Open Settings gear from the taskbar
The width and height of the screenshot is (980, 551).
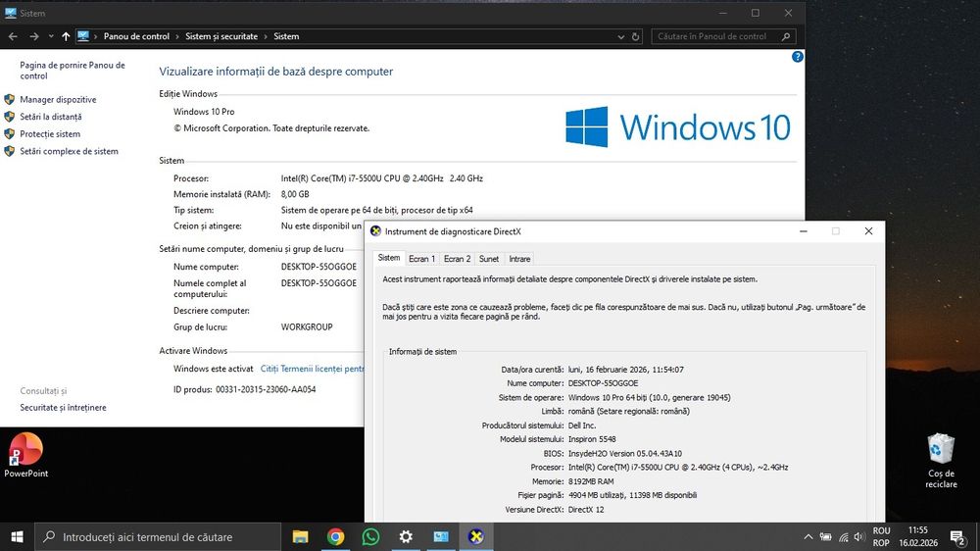pos(406,536)
